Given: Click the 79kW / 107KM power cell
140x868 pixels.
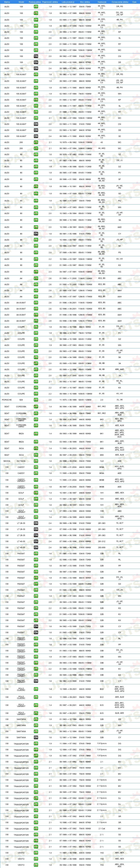Looking at the screenshot, I should tap(85, 333).
